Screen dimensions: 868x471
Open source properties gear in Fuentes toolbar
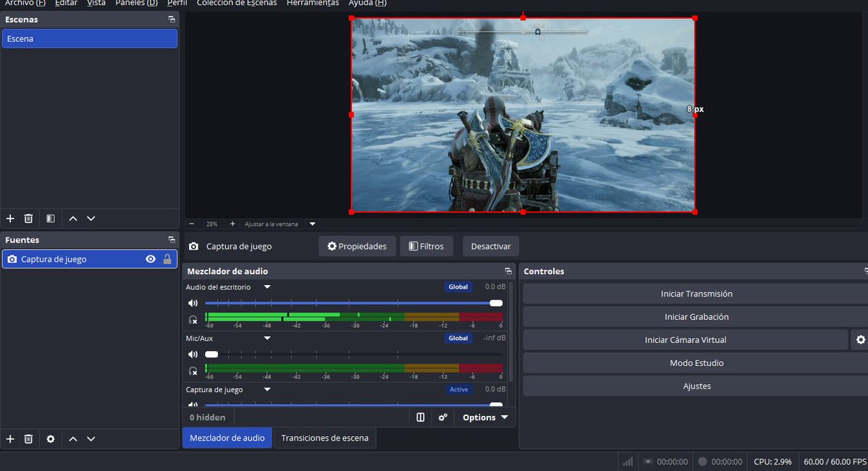pos(51,439)
